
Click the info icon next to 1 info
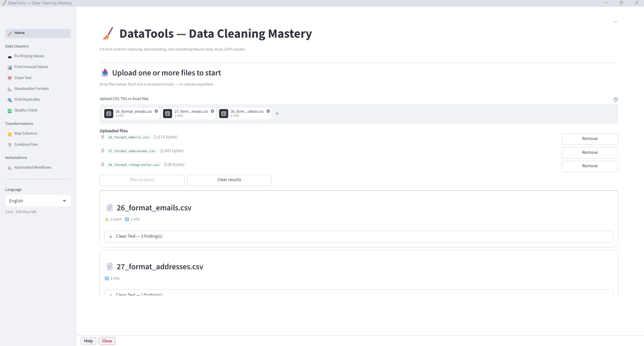(107, 279)
